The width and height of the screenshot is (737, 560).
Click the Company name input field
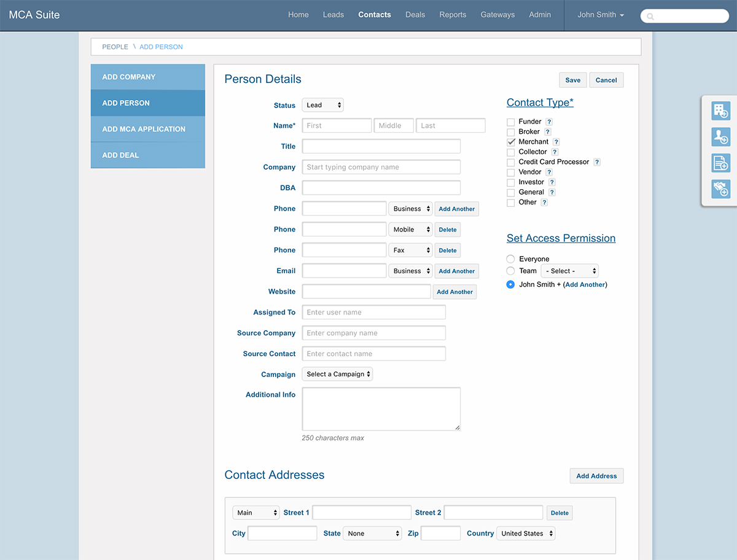381,167
